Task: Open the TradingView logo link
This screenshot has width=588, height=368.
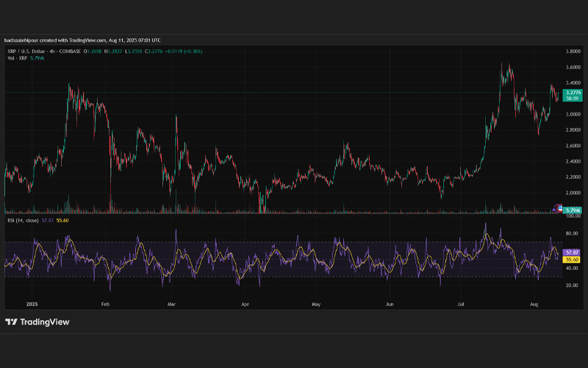Action: coord(37,322)
